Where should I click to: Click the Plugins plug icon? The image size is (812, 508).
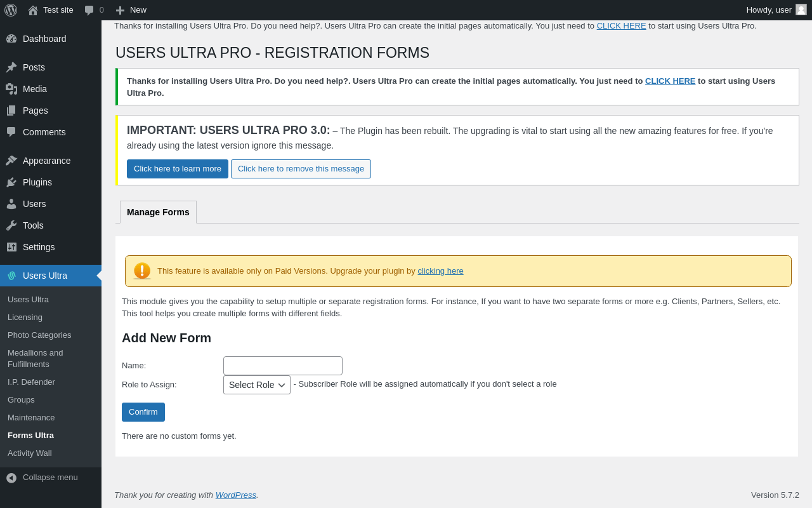[x=11, y=182]
